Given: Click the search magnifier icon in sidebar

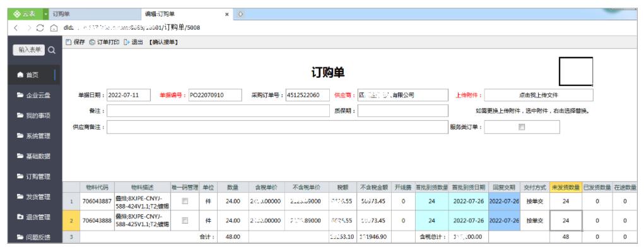Looking at the screenshot, I should pos(51,51).
